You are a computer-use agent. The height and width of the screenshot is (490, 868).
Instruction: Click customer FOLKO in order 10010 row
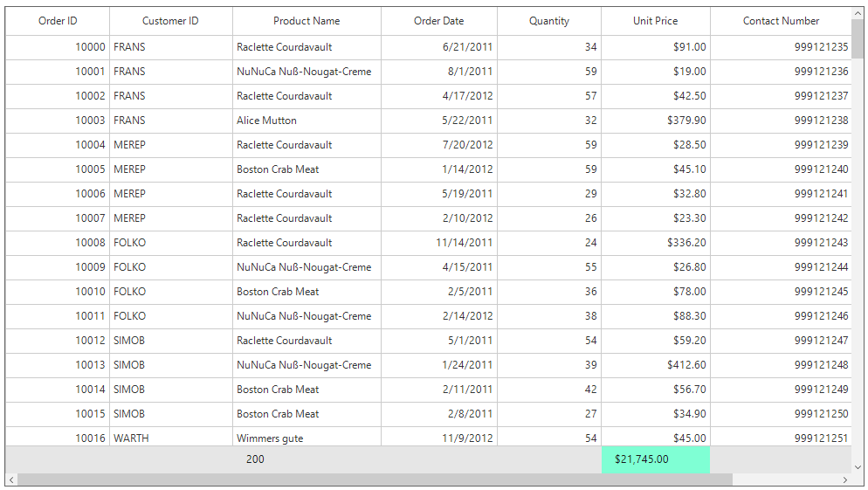(x=170, y=292)
